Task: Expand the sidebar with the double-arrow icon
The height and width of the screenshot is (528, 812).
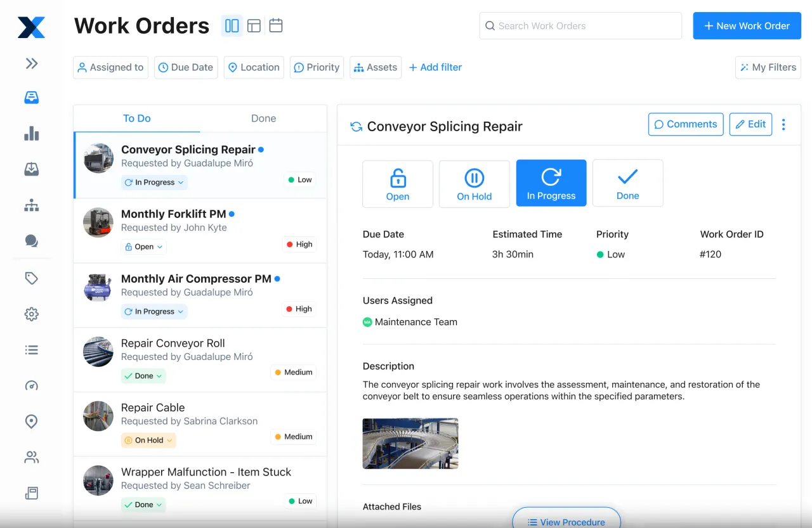Action: pyautogui.click(x=31, y=63)
